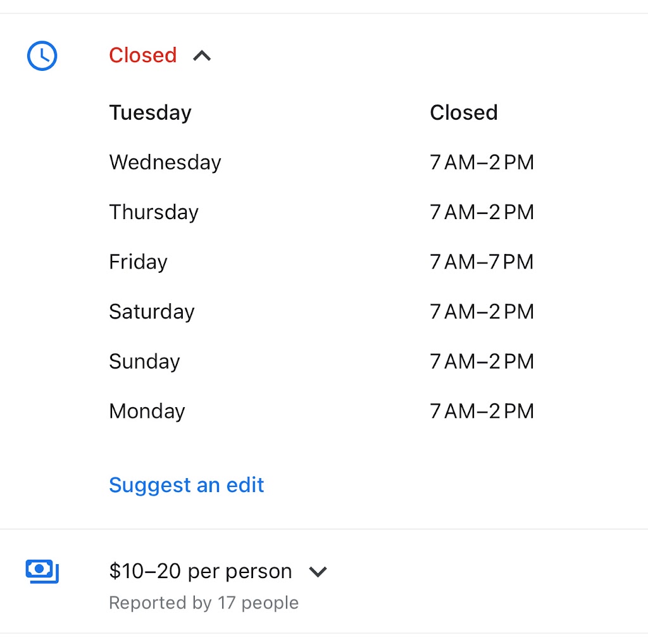The image size is (648, 644).
Task: Select the Friday day label
Action: 138,262
